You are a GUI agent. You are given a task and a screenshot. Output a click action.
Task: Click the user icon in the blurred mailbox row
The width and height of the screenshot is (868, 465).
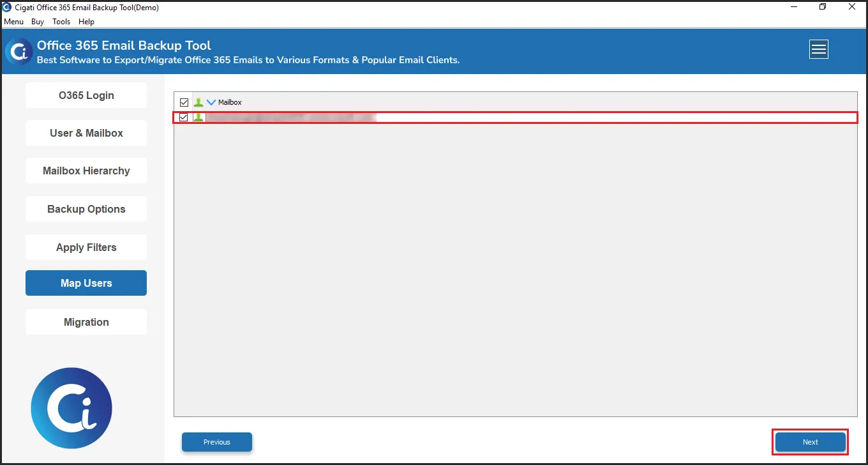[x=198, y=118]
